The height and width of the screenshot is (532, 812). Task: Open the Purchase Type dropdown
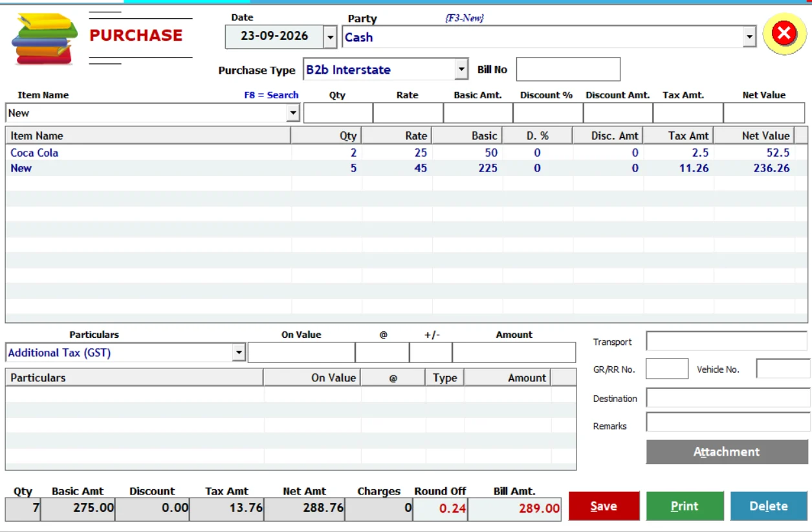[461, 69]
